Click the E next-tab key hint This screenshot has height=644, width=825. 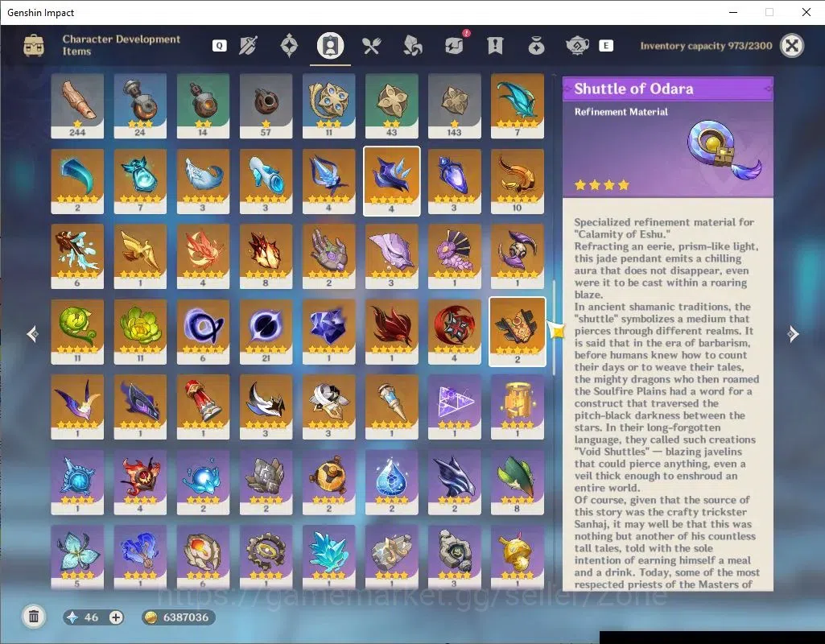tap(605, 46)
